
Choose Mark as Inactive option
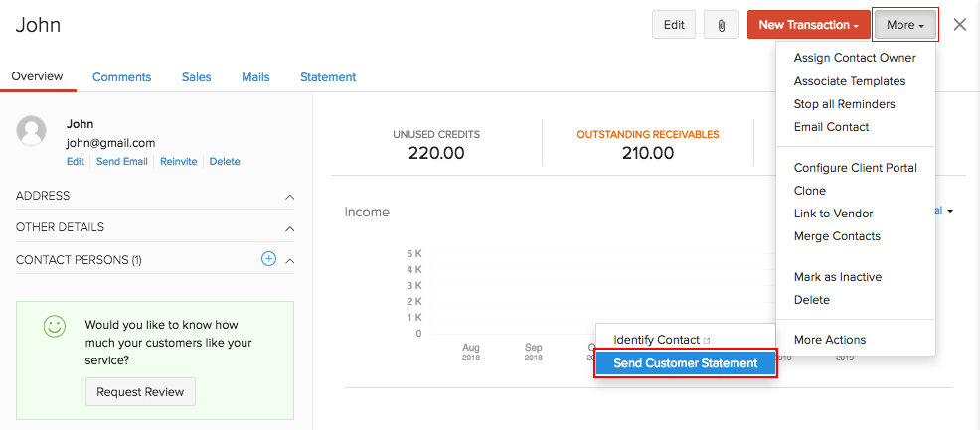[837, 277]
